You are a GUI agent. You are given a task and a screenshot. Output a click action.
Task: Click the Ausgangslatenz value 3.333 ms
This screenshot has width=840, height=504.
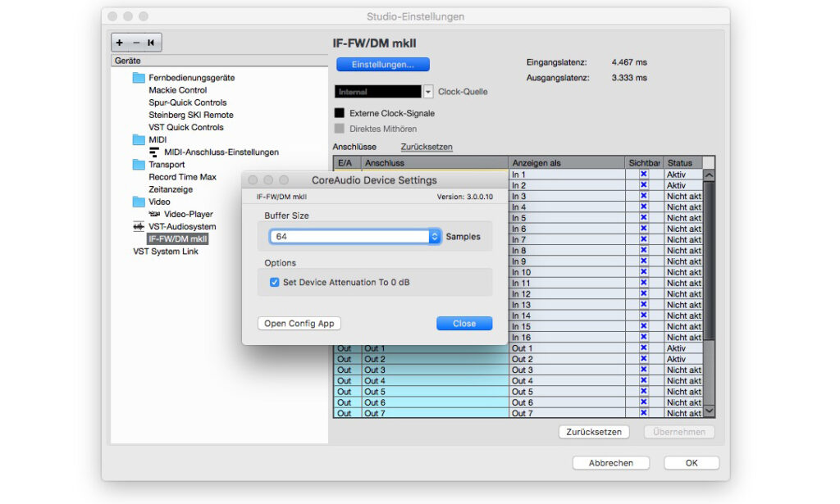629,78
